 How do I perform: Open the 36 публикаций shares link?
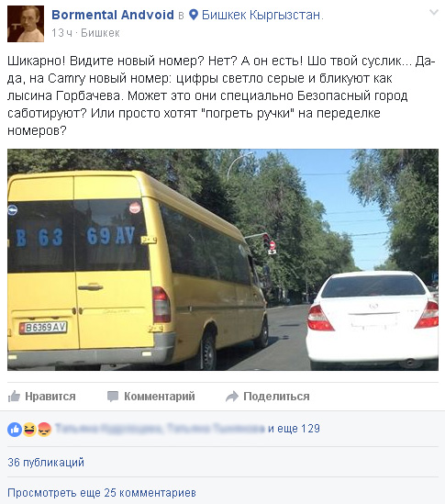[46, 462]
